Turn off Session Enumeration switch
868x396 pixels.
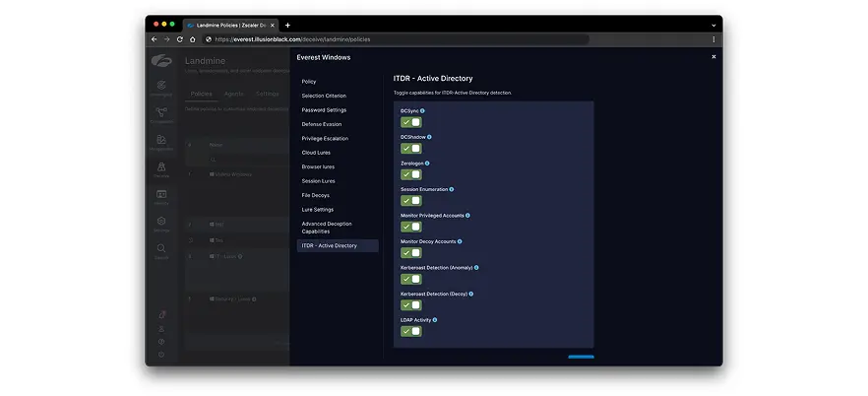[410, 201]
